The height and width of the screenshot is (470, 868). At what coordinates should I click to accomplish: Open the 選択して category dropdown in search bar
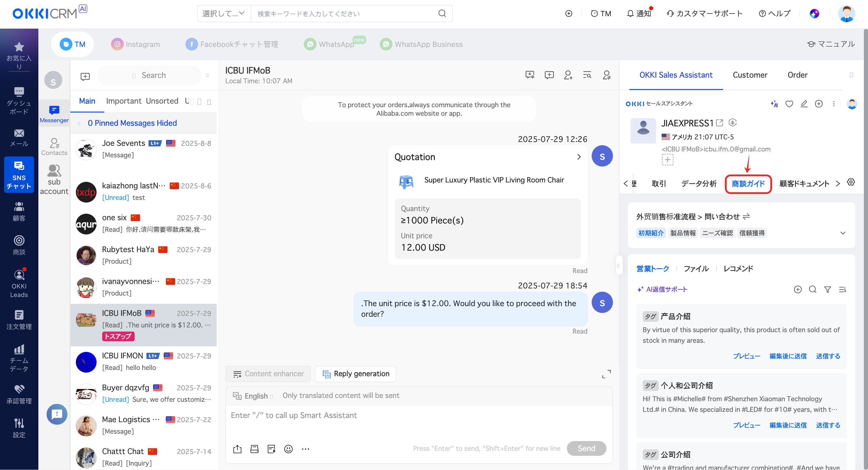(x=224, y=14)
